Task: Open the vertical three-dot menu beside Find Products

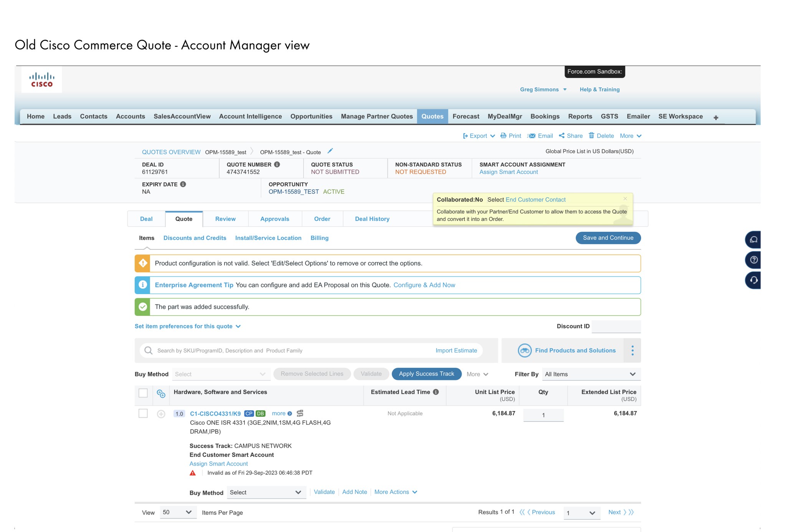Action: tap(632, 350)
